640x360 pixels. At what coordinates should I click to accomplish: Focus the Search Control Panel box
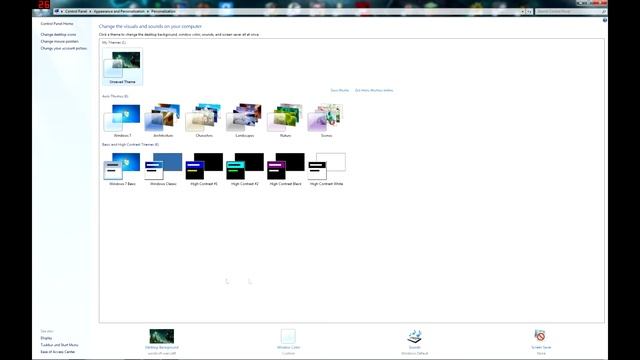click(571, 11)
